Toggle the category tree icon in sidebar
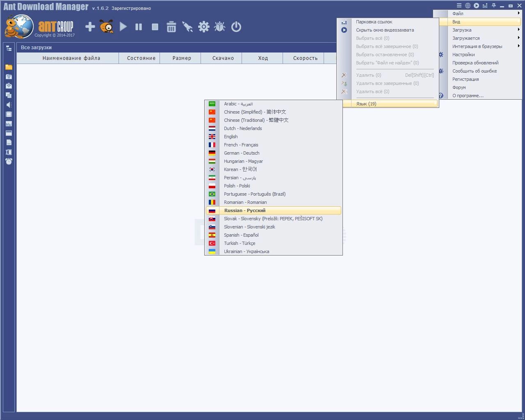This screenshot has width=525, height=420. [9, 48]
